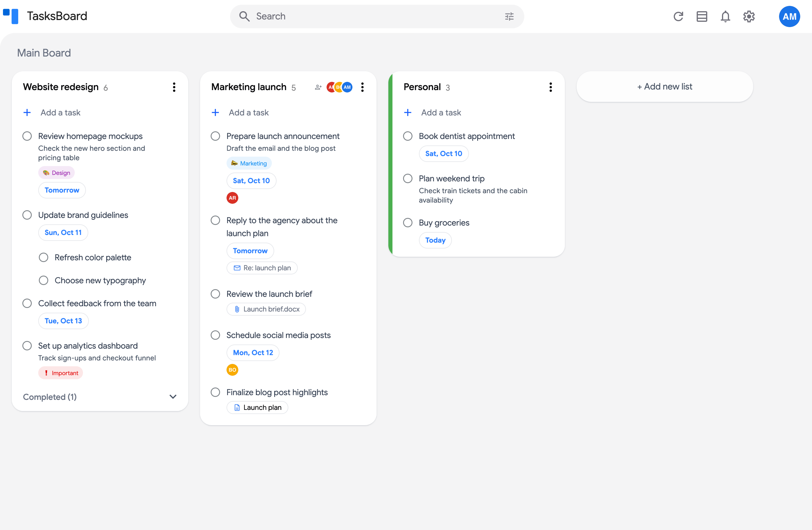812x530 pixels.
Task: Click the plus icon in Marketing launch list
Action: (215, 112)
